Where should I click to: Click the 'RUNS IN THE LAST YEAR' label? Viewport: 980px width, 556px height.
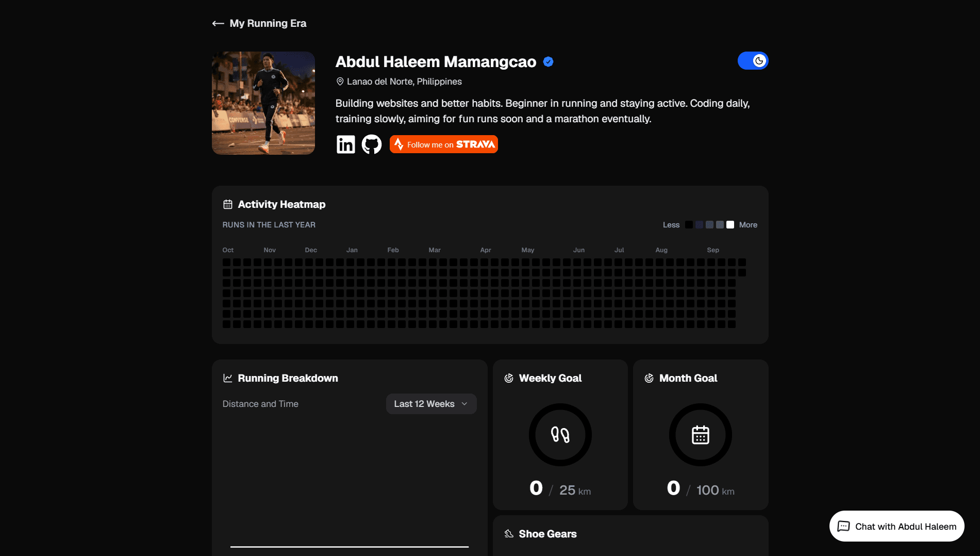[269, 225]
